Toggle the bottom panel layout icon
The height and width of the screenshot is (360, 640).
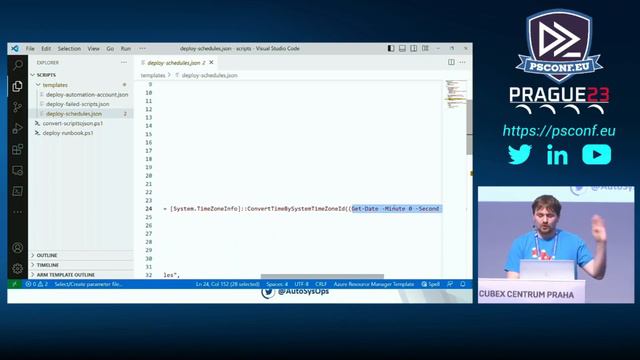pyautogui.click(x=402, y=48)
